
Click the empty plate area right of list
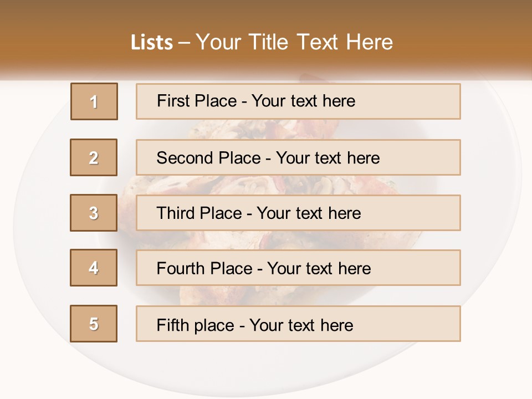(490, 222)
